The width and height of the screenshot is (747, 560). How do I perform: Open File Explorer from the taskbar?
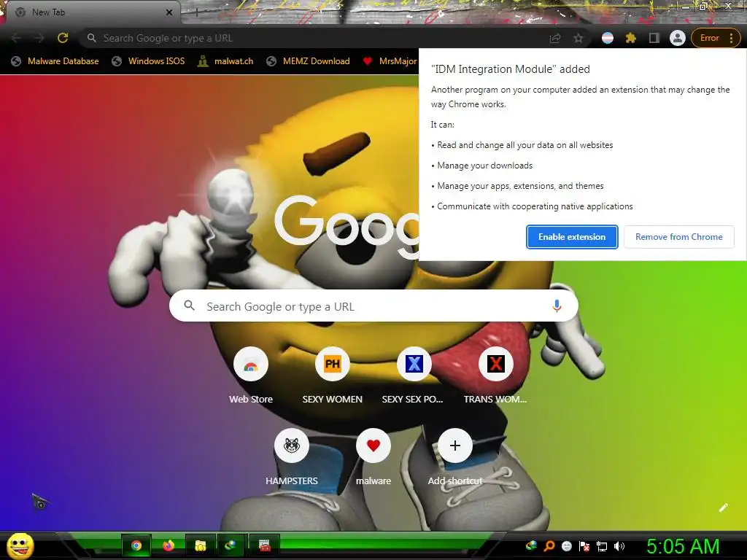[x=201, y=545]
